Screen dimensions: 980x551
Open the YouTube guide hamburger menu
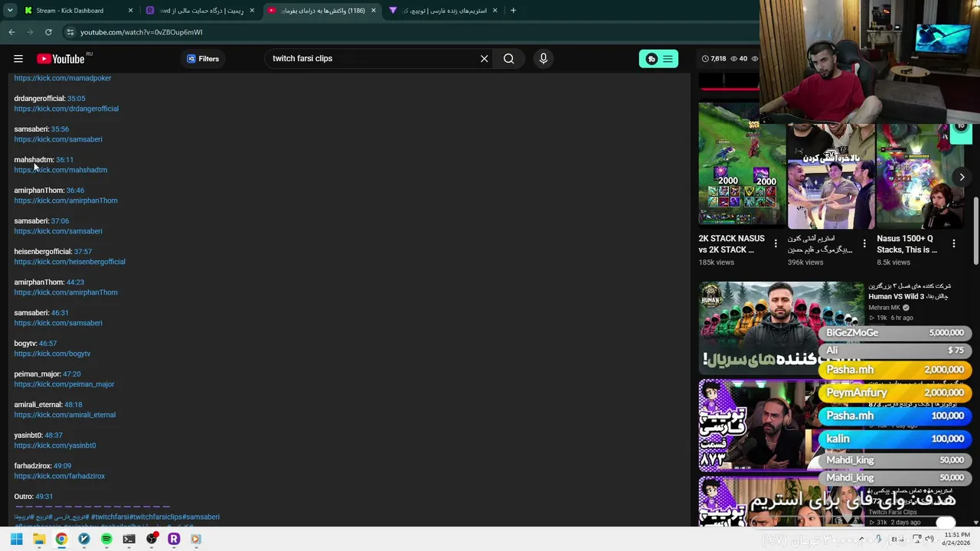click(18, 59)
